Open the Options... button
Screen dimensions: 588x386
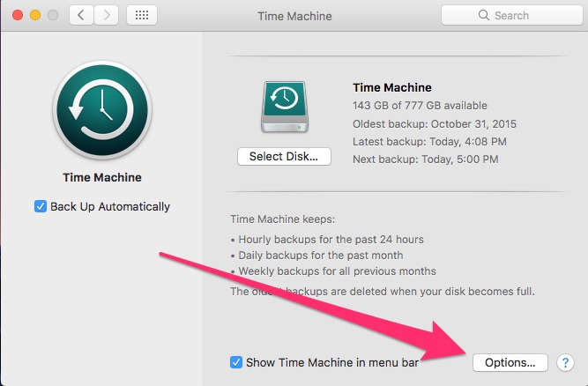coord(510,362)
